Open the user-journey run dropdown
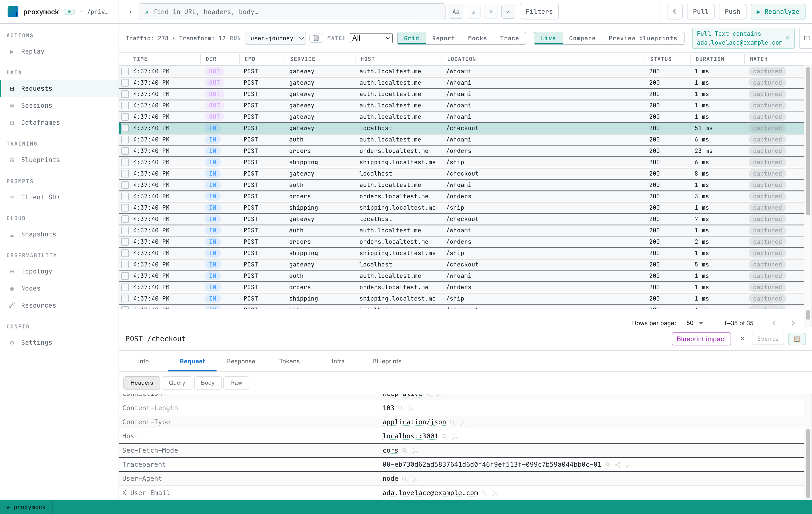812x514 pixels. pyautogui.click(x=275, y=38)
